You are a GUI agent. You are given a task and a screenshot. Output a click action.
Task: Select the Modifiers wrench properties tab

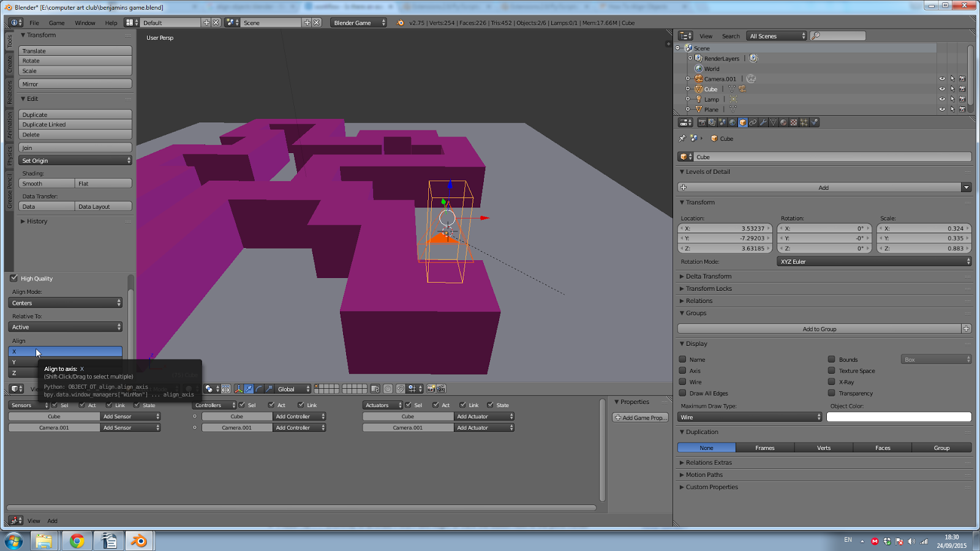763,122
